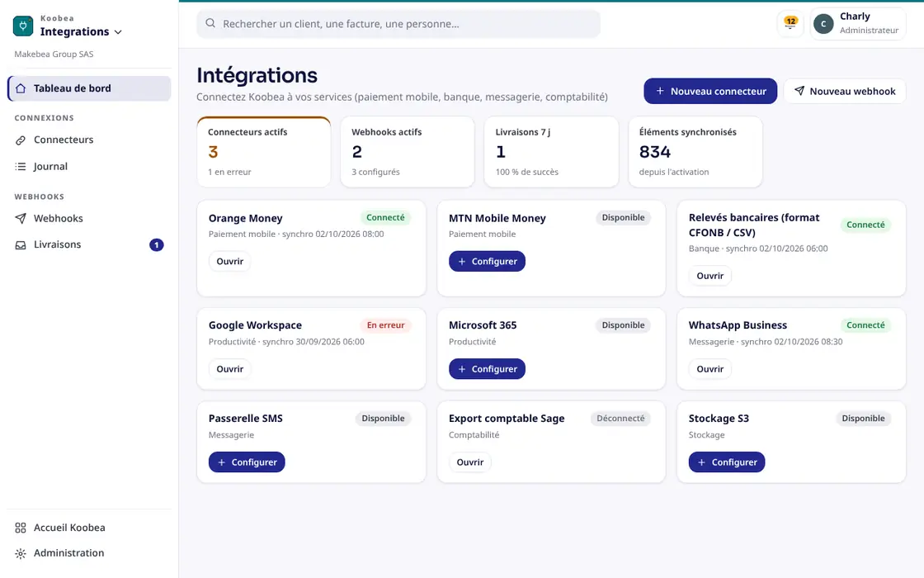
Task: Open Export comptable Sage connector
Action: point(469,462)
